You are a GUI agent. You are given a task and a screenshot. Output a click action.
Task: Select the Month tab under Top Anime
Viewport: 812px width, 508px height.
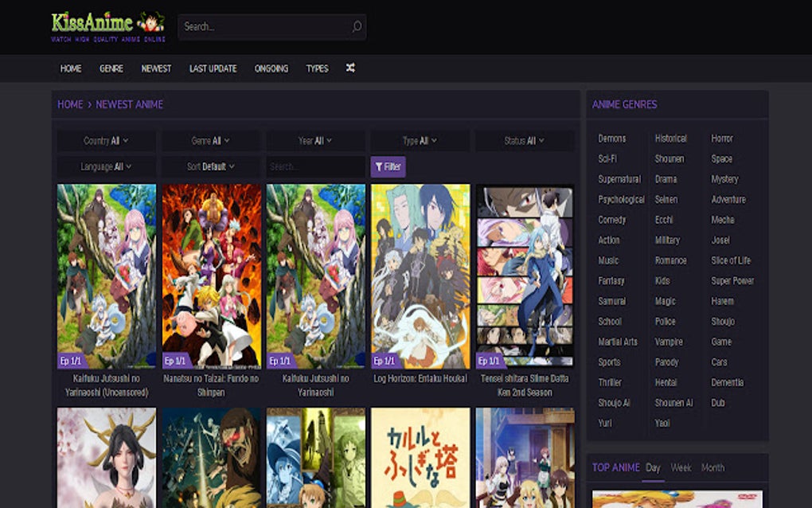pos(712,467)
